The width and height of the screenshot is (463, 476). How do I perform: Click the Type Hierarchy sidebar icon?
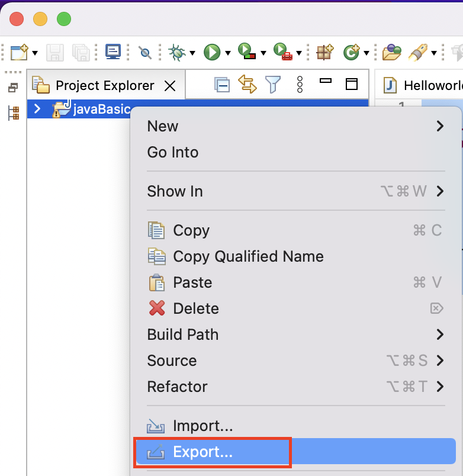14,113
